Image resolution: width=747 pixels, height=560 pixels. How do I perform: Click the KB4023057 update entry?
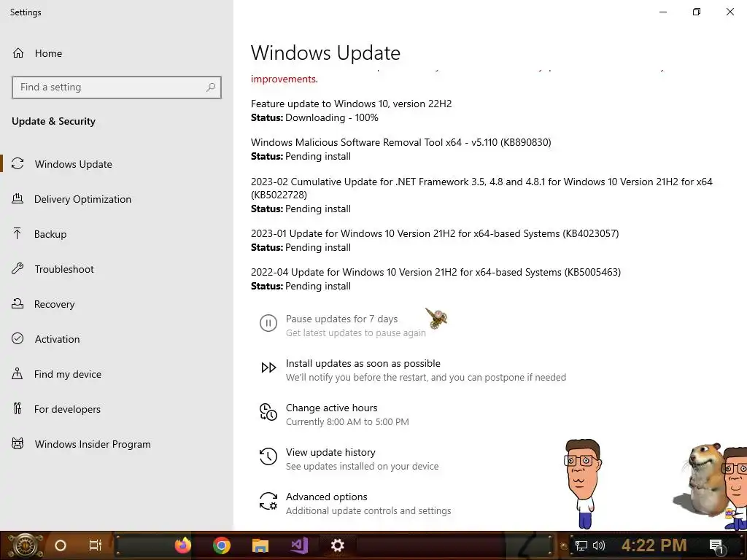click(x=435, y=234)
